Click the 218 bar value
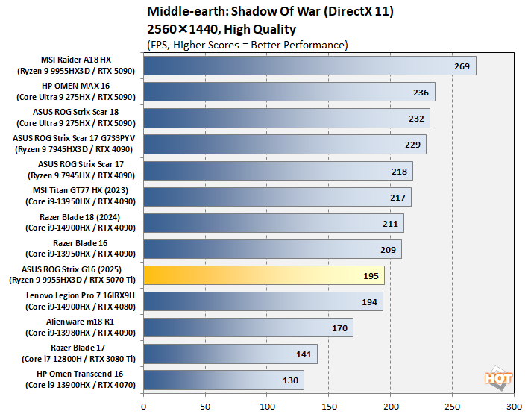This screenshot has height=420, width=528. coord(399,172)
